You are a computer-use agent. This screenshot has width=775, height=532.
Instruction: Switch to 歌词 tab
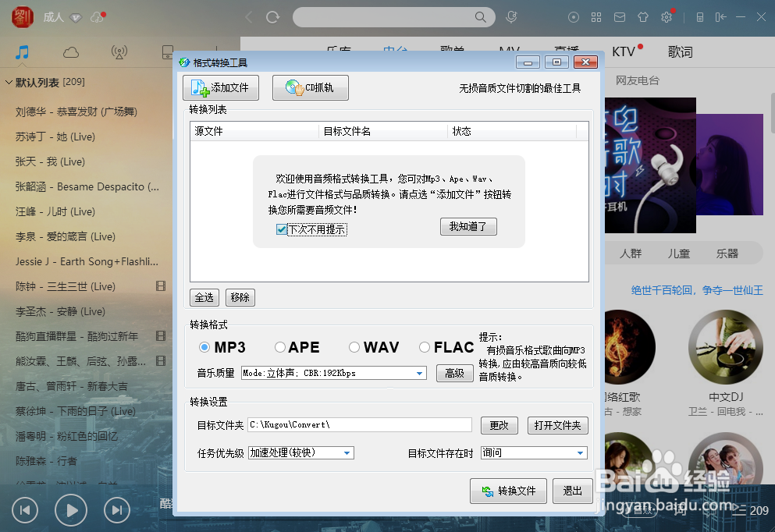coord(680,51)
